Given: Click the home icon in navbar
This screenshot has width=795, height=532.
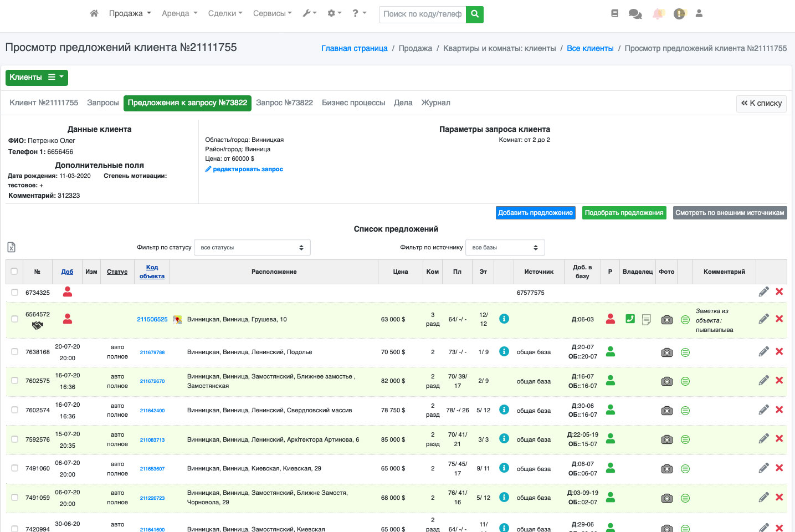Looking at the screenshot, I should [94, 13].
